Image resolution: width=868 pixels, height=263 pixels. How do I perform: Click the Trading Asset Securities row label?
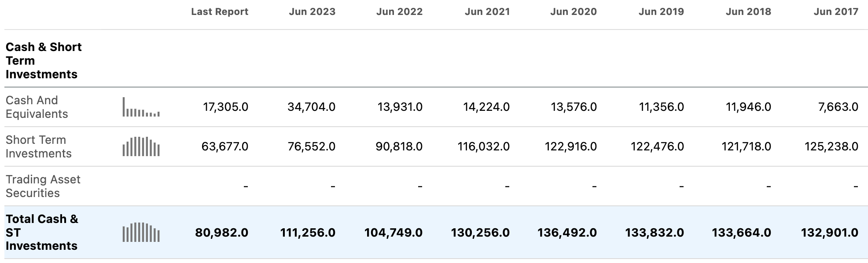coord(43,186)
